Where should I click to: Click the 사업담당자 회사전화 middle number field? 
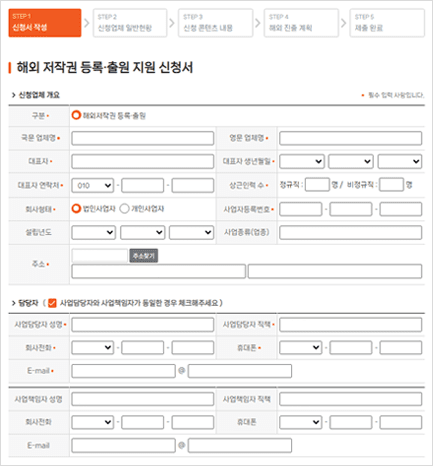coord(143,348)
